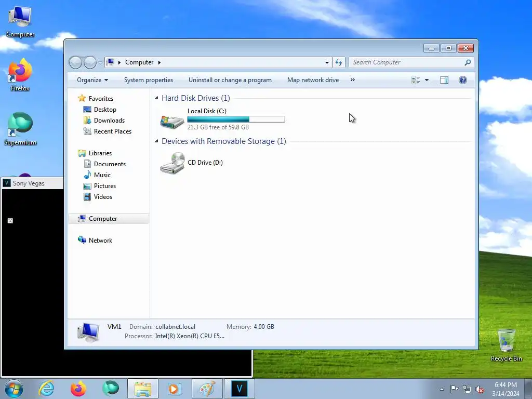Select the CD Drive (D:) icon
Screen dimensions: 532x399
[x=172, y=163]
